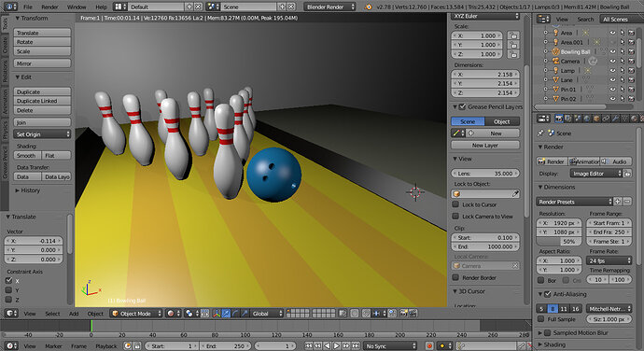This screenshot has height=351, width=644.
Task: Switch to Object properties tab icon
Action: click(596, 119)
